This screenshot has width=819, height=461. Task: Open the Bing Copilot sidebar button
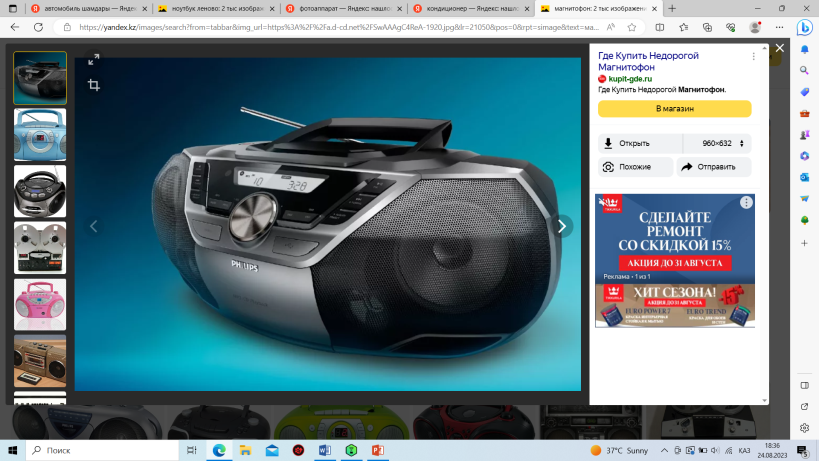804,27
